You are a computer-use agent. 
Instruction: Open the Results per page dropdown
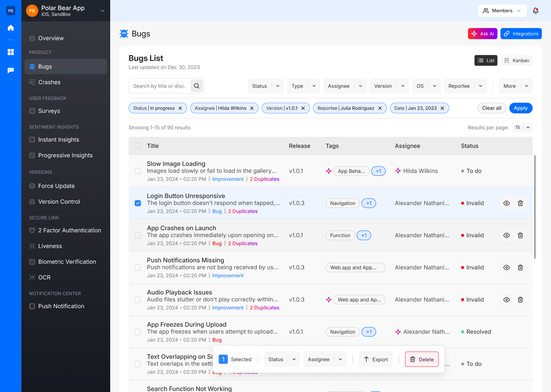[522, 127]
